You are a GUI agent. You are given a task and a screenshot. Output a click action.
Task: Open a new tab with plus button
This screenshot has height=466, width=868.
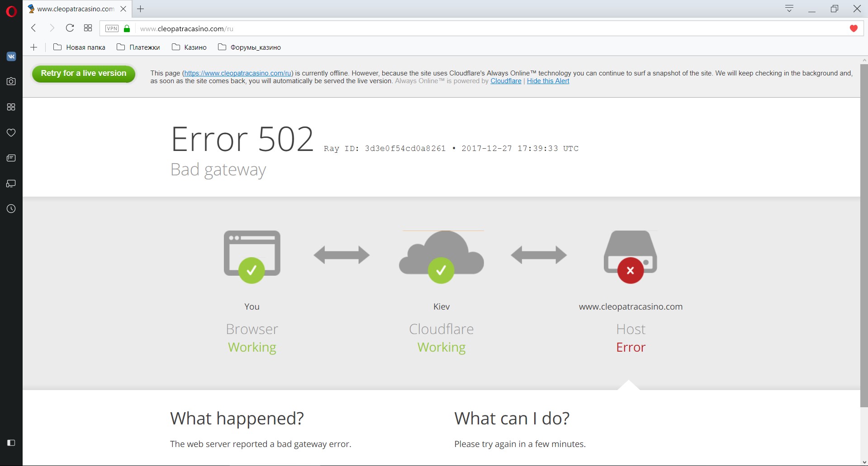coord(141,9)
